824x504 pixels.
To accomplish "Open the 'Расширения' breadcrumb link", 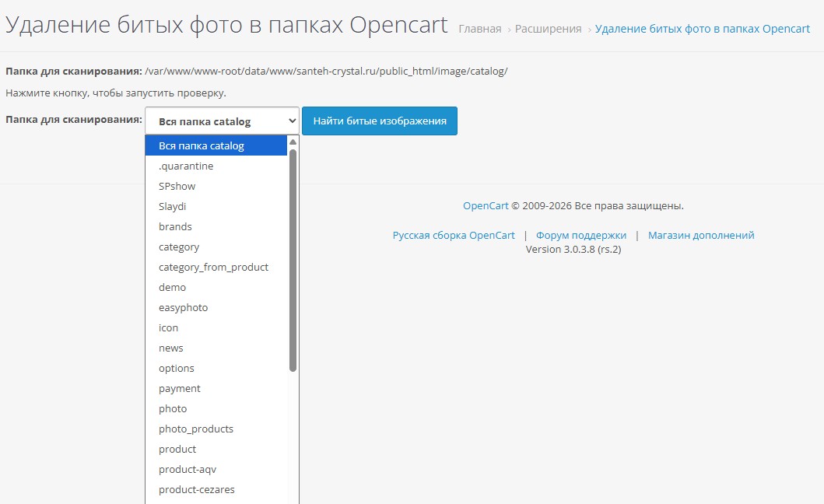I will pos(548,29).
